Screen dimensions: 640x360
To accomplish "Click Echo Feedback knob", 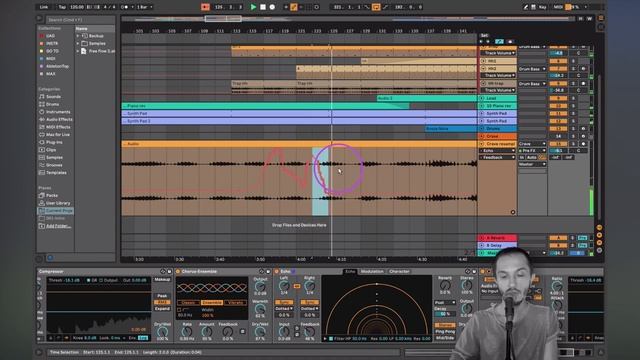I will (x=310, y=332).
